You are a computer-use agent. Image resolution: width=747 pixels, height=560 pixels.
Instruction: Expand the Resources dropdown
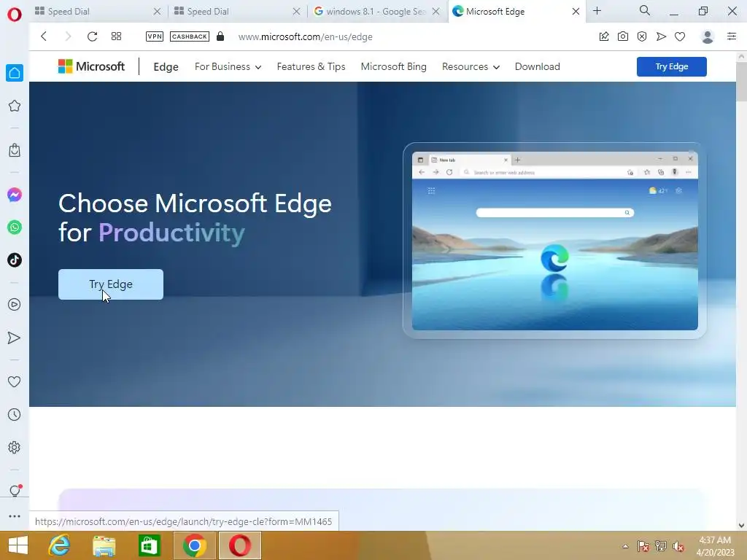pyautogui.click(x=471, y=66)
